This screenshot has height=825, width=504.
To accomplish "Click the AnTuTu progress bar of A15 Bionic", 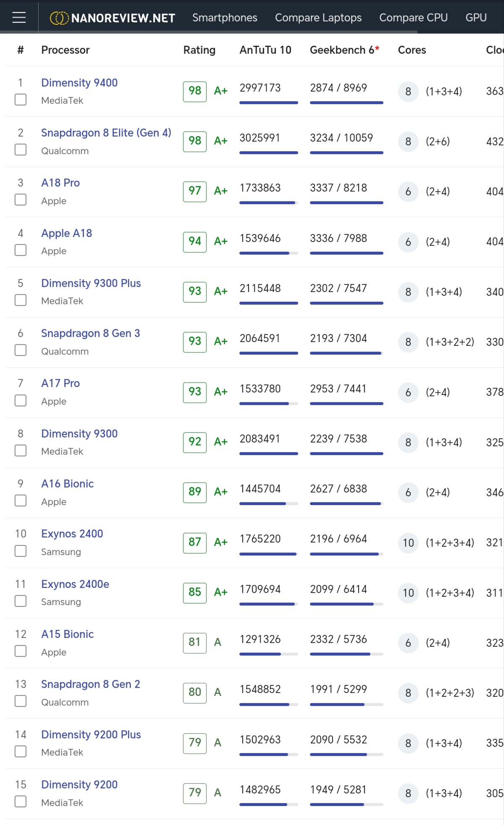I will click(269, 654).
